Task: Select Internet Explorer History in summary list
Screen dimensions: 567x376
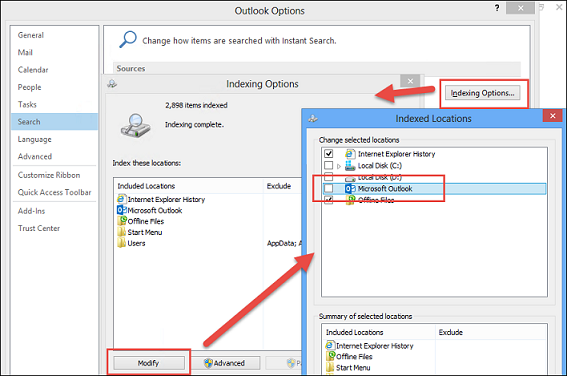Action: (375, 346)
